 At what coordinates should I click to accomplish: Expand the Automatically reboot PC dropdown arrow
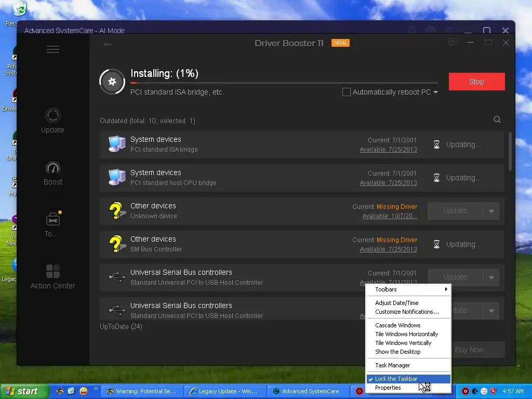click(436, 92)
